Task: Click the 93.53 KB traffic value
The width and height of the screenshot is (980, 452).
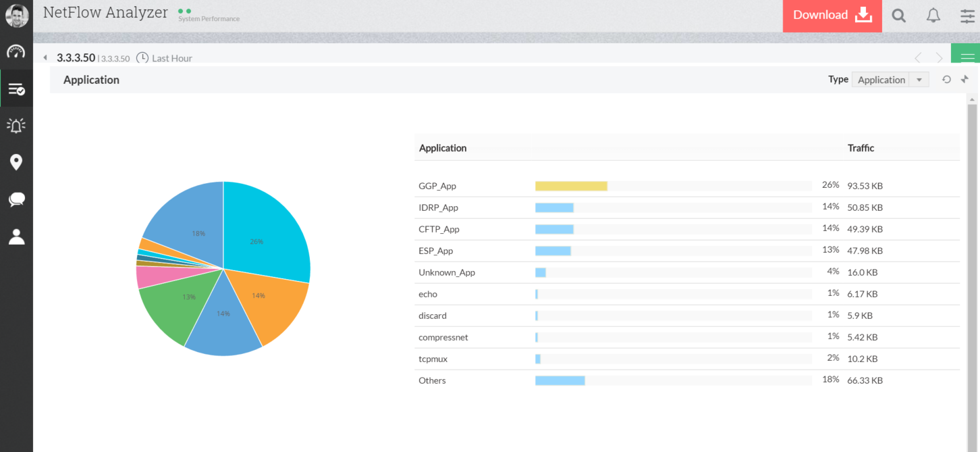Action: coord(865,186)
